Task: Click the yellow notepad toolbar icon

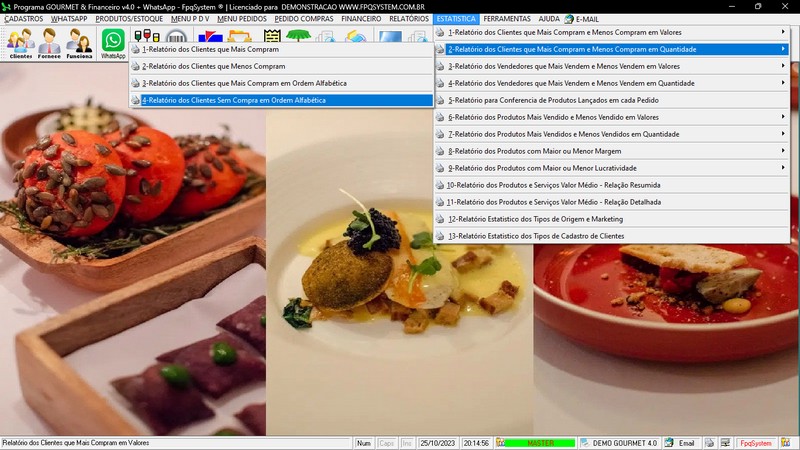Action: pyautogui.click(x=272, y=36)
